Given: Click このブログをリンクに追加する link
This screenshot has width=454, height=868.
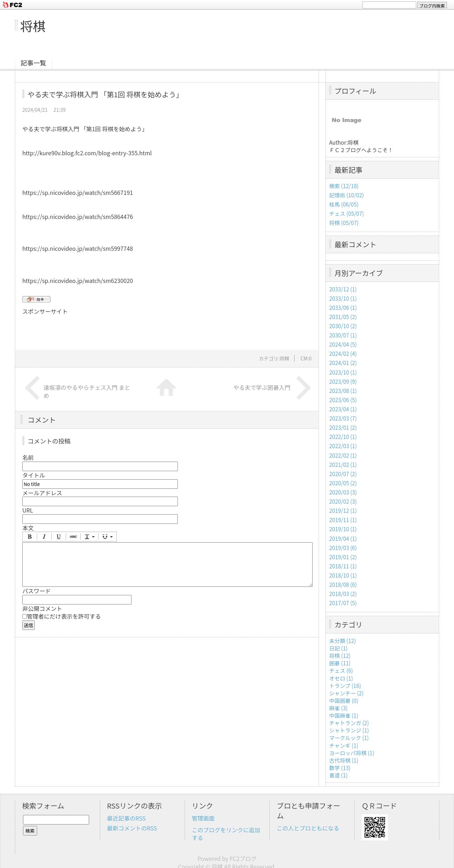Looking at the screenshot, I should tap(226, 834).
